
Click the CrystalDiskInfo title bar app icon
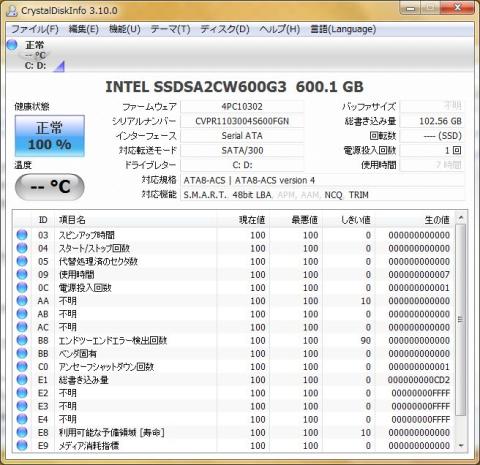pyautogui.click(x=12, y=10)
